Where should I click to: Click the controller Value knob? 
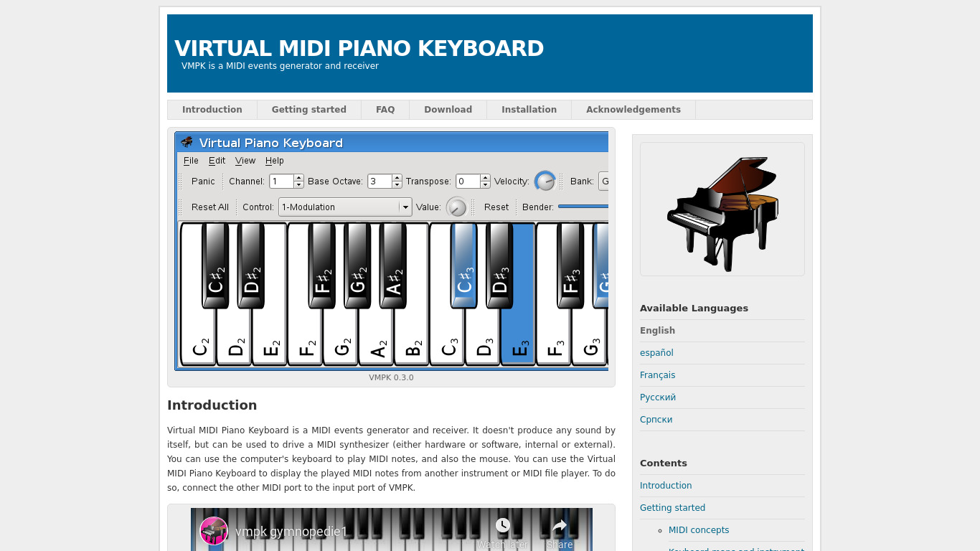coord(456,207)
